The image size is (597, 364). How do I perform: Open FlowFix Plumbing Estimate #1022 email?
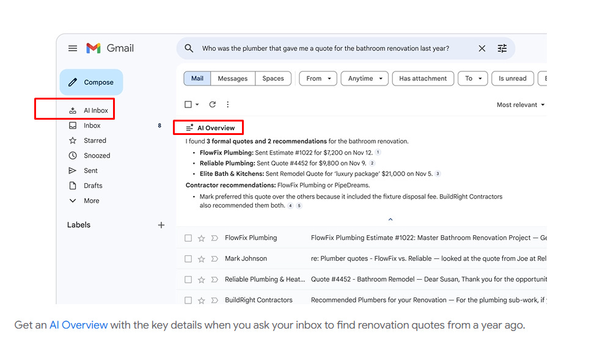coord(362,238)
